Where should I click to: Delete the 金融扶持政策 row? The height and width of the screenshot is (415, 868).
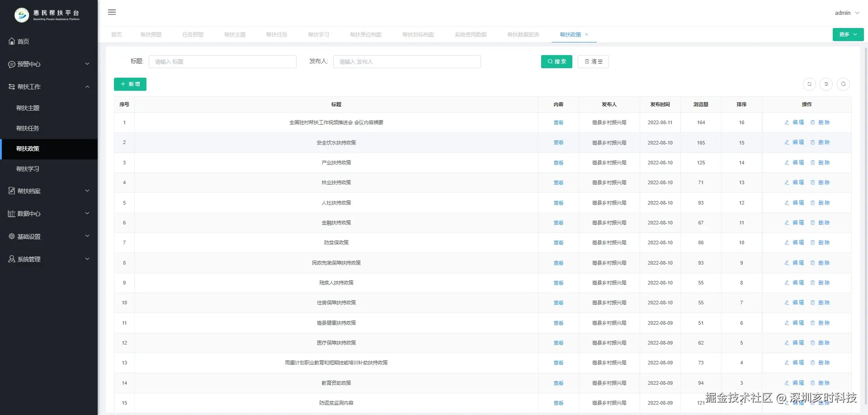[820, 223]
